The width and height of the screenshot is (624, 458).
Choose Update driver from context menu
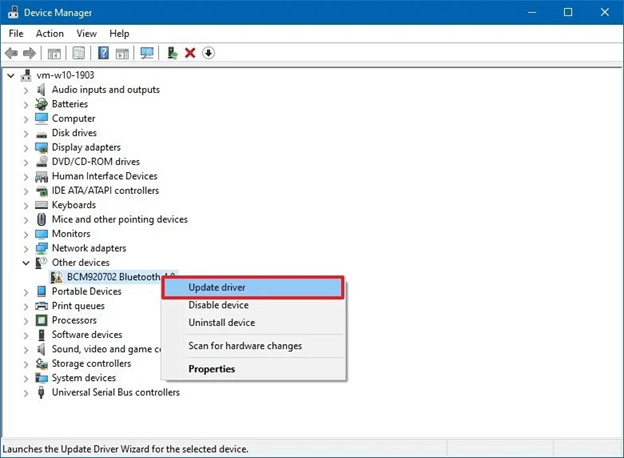(253, 287)
